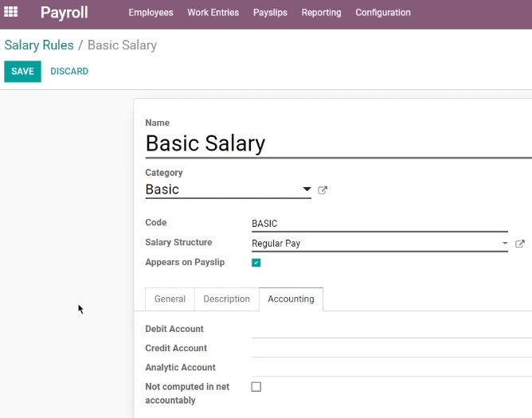
Task: Open the Reporting menu
Action: point(321,13)
